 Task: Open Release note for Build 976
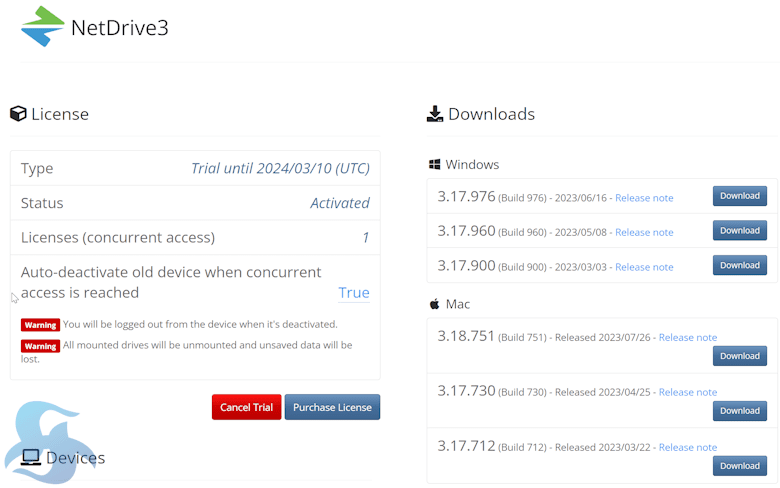click(644, 198)
